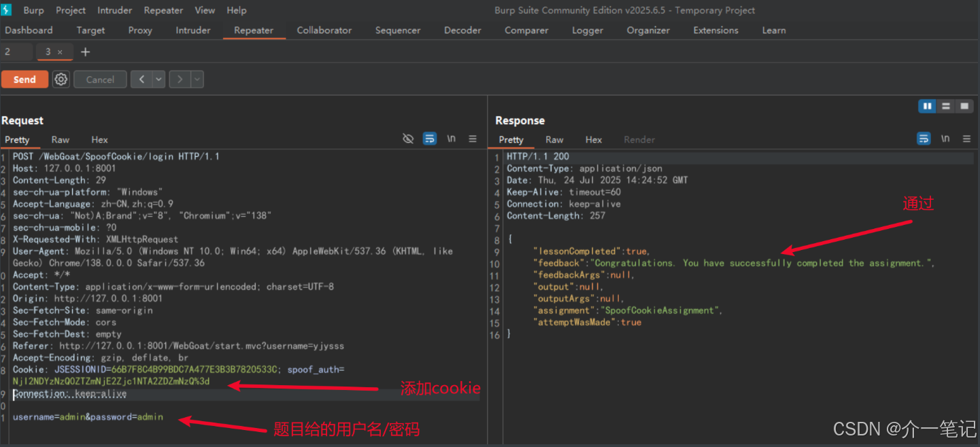Click the Connection: keep-alive request line
Image resolution: width=980 pixels, height=447 pixels.
click(x=69, y=393)
